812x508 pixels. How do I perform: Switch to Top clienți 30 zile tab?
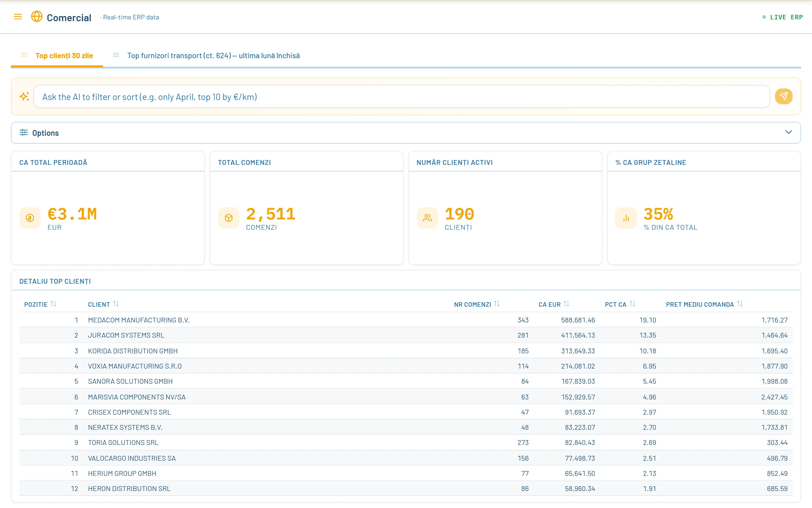click(x=57, y=55)
